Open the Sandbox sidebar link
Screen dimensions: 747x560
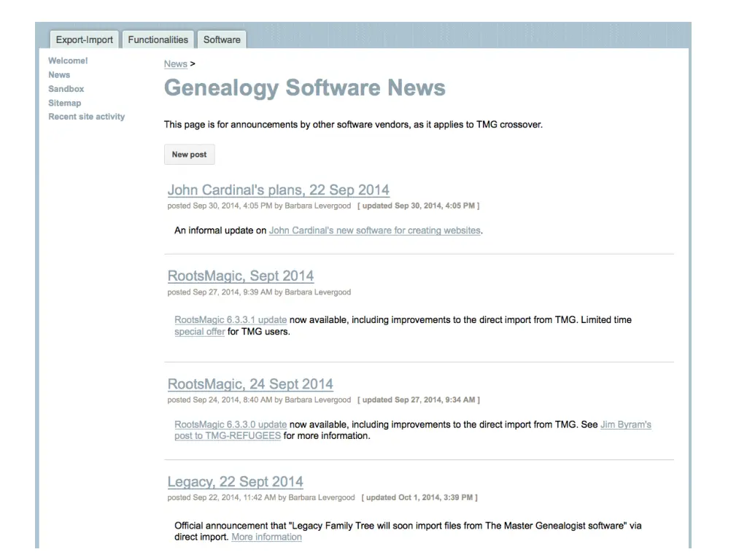coord(66,89)
